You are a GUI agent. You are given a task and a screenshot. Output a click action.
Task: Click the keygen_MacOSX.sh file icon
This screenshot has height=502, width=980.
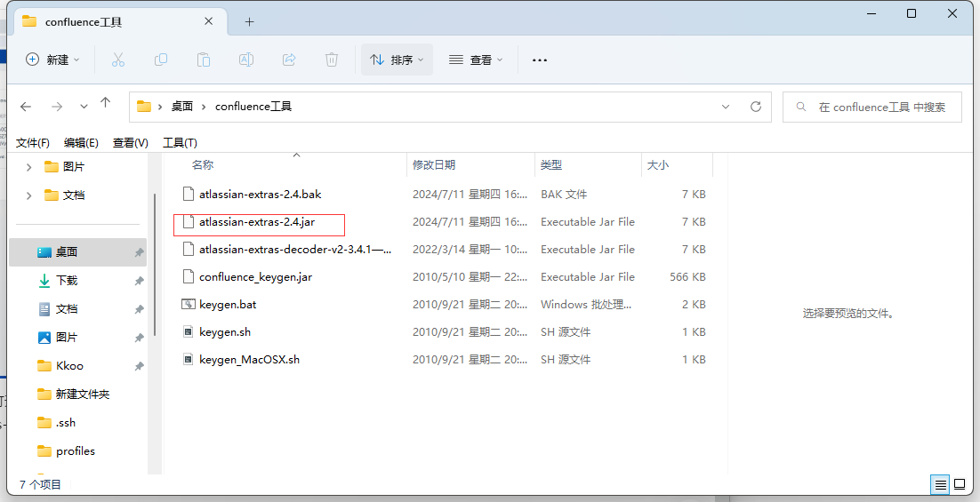point(189,360)
